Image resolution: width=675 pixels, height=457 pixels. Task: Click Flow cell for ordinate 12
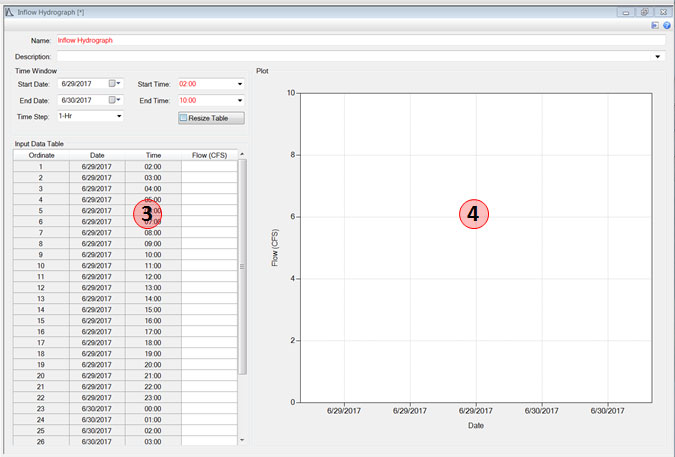click(x=209, y=287)
